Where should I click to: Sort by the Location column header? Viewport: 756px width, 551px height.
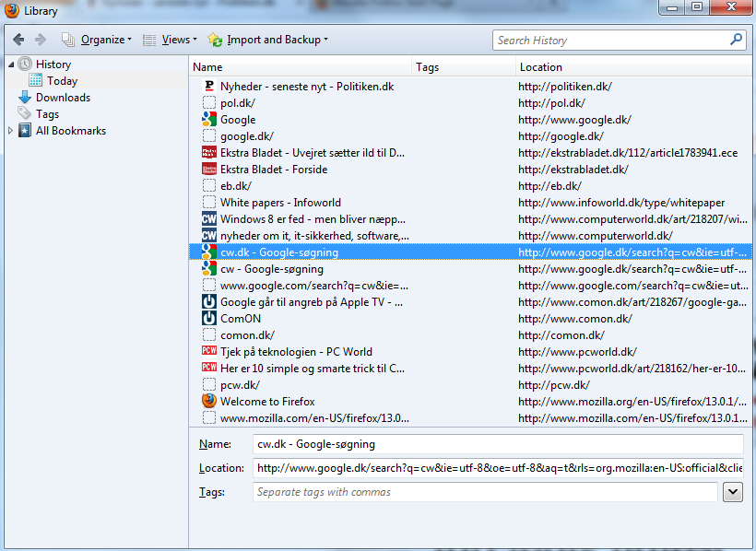point(633,67)
